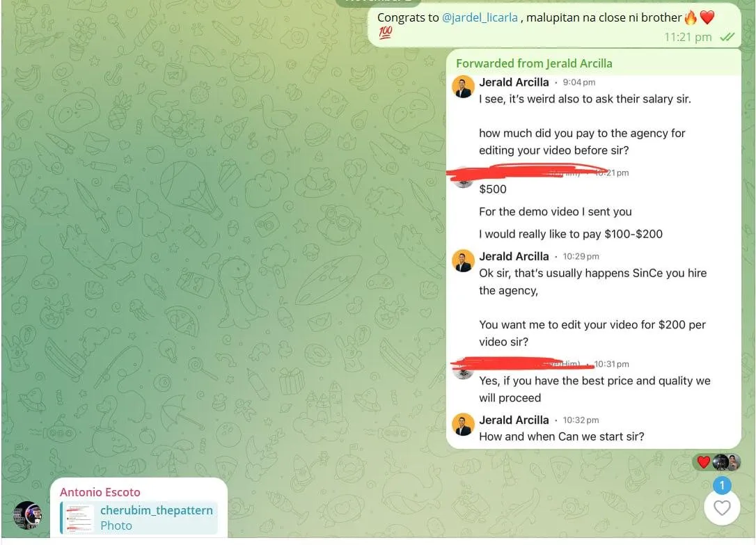Click the heart reaction button with badge
This screenshot has height=545, width=756.
[x=722, y=507]
